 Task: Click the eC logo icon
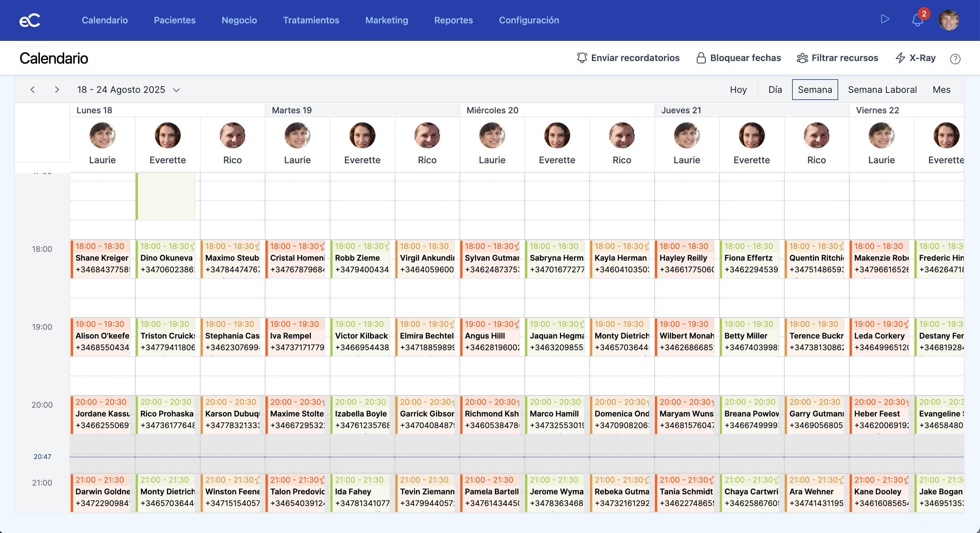tap(30, 20)
